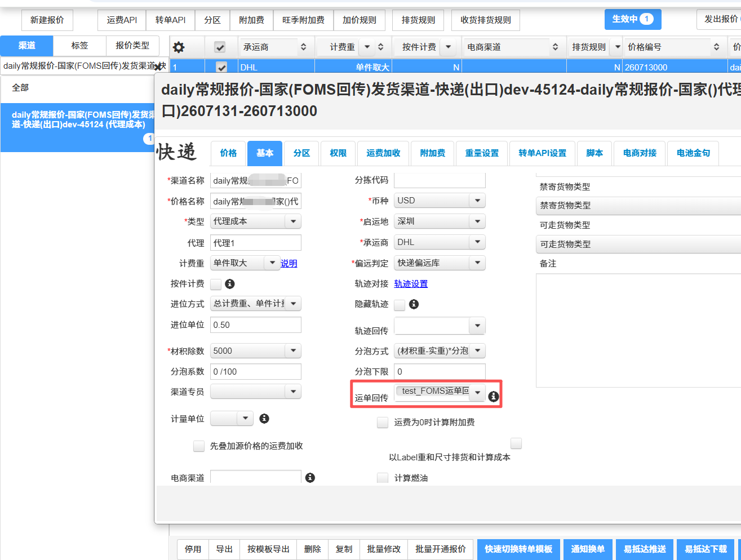
Task: Enable the 隐藏轨迹 checkbox
Action: [400, 305]
